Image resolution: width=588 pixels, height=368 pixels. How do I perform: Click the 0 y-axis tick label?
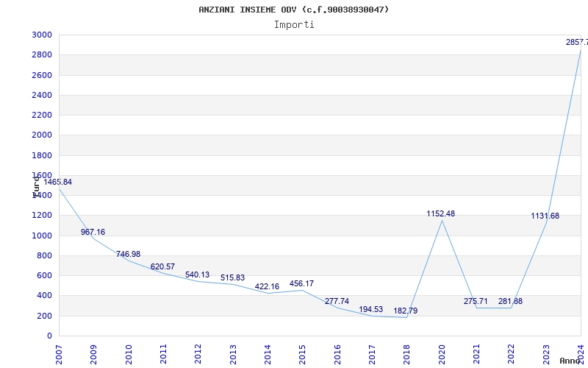point(49,336)
